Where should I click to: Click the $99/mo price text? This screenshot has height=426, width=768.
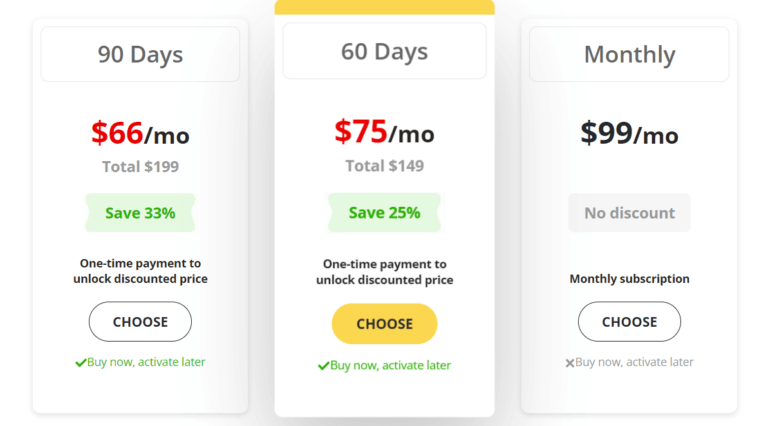point(629,133)
